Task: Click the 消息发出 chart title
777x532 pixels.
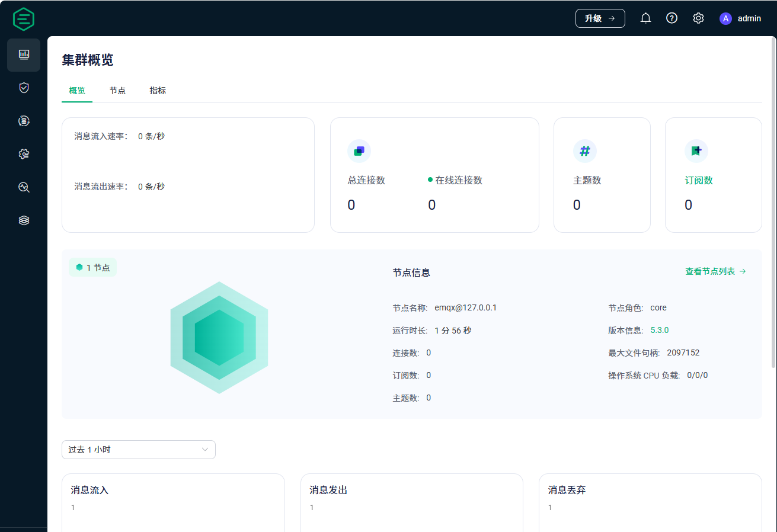Action: pyautogui.click(x=328, y=491)
